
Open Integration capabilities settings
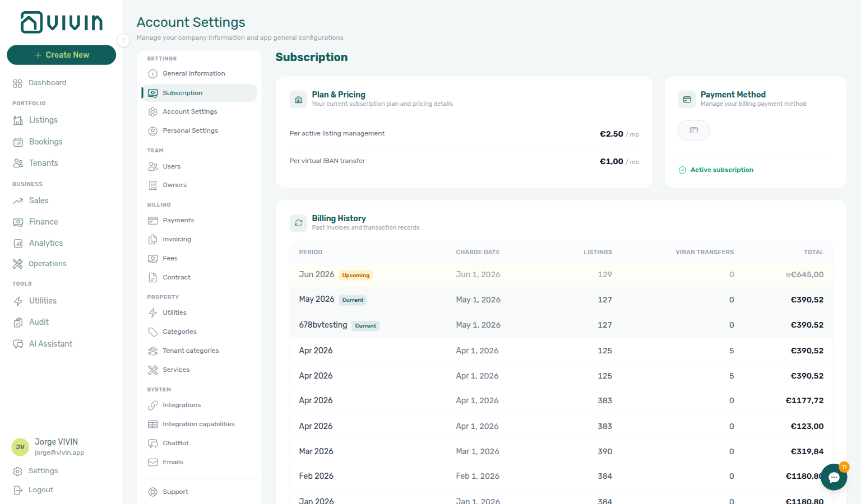pyautogui.click(x=199, y=424)
